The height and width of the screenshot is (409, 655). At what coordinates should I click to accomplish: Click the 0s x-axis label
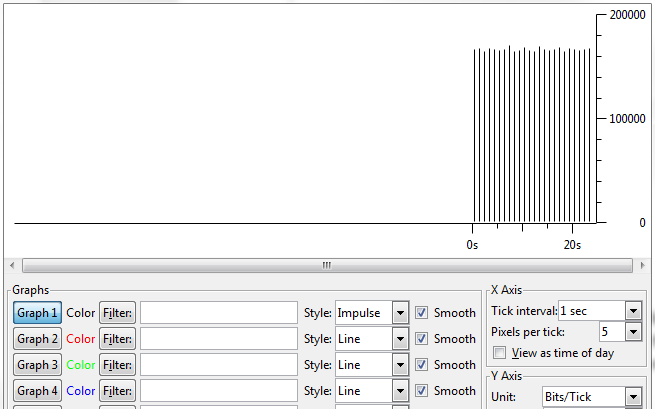(472, 245)
